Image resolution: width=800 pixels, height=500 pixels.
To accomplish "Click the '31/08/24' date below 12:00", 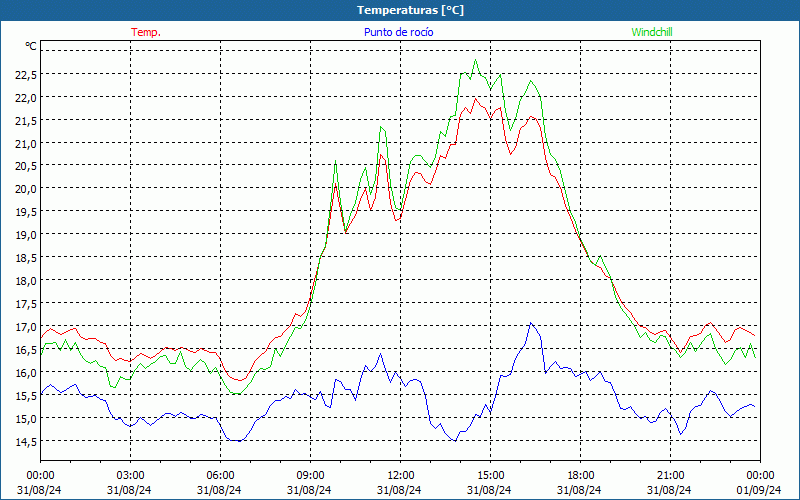I will click(399, 490).
